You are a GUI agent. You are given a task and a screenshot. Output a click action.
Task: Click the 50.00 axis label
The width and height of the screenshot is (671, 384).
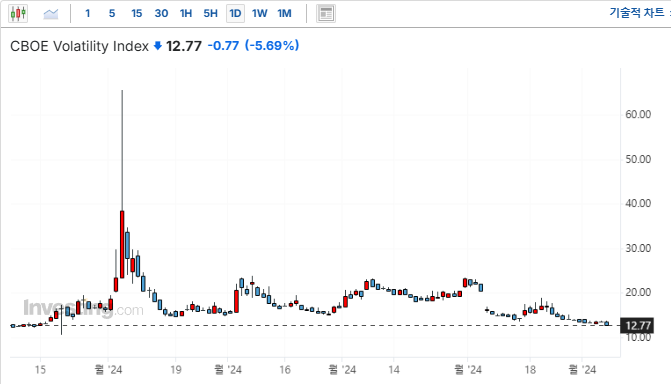tap(638, 159)
